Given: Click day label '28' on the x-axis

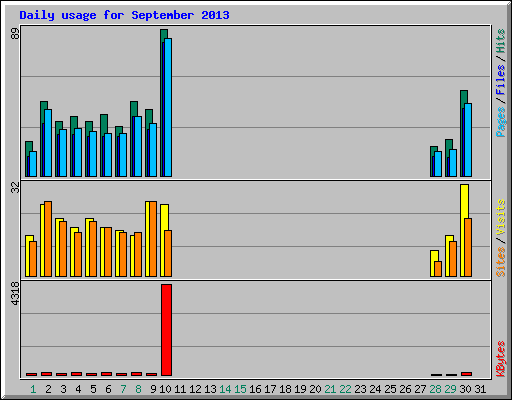Looking at the screenshot, I should (435, 389).
